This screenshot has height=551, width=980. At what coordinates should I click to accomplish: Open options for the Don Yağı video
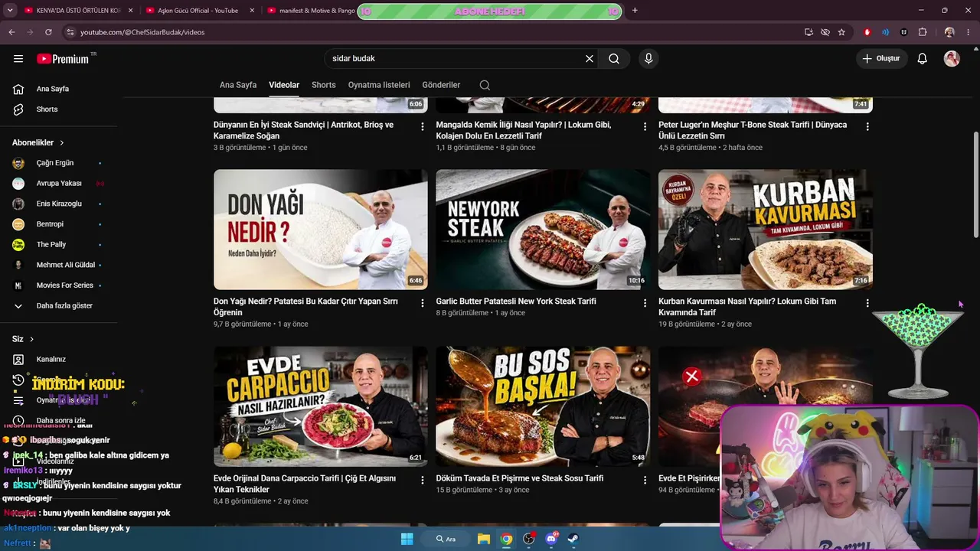click(423, 304)
